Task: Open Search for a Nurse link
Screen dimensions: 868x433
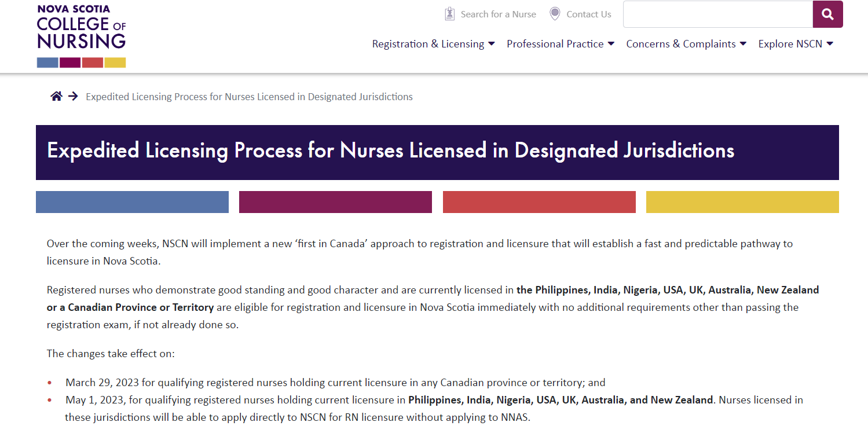Action: coord(498,14)
